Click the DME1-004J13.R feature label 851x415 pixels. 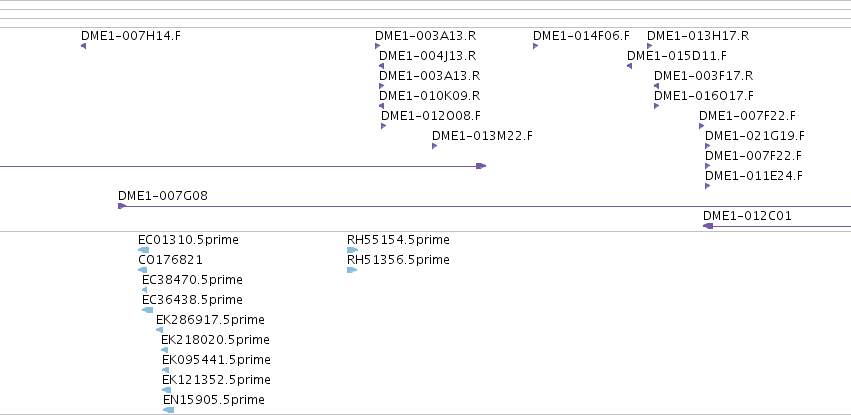[x=428, y=56]
